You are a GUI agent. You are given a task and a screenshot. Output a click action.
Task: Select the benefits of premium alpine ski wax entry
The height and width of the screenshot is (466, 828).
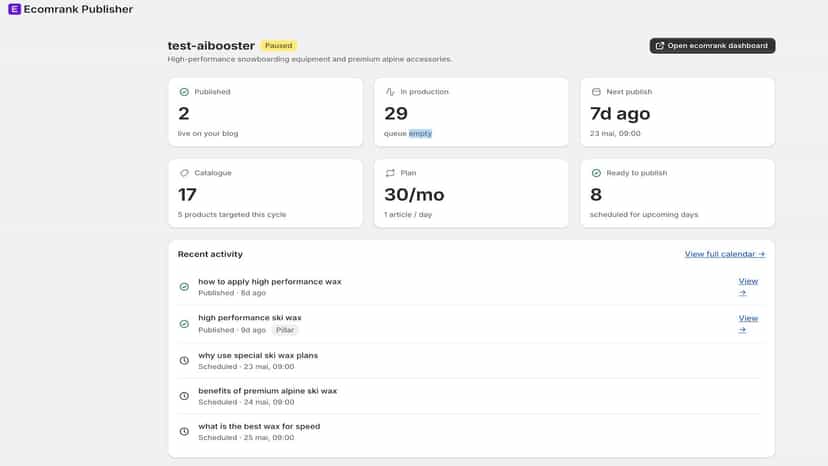pyautogui.click(x=469, y=396)
